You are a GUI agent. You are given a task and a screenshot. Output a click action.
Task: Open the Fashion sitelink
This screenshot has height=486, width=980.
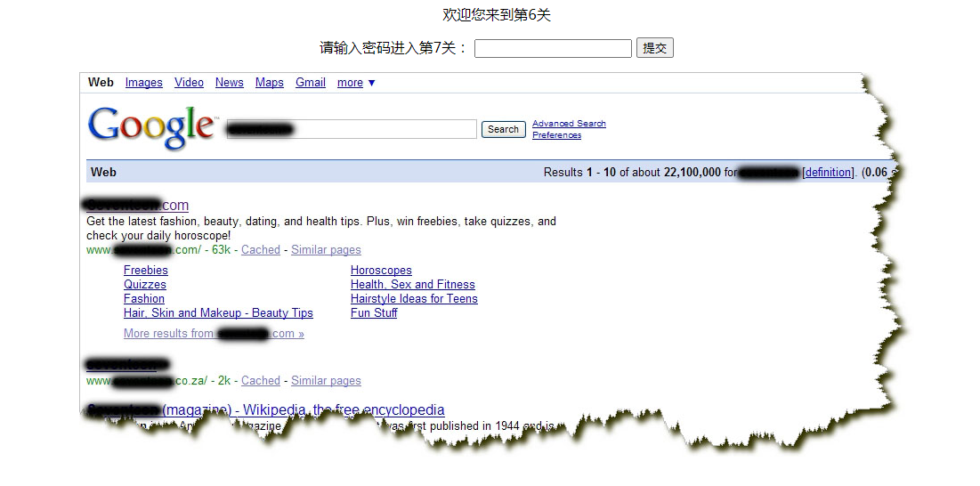144,298
